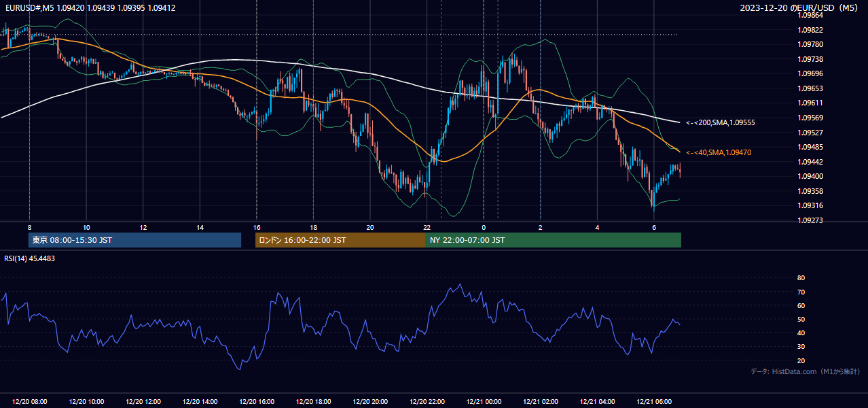The width and height of the screenshot is (868, 408).
Task: Click price axis value 1.09696
Action: (x=810, y=74)
